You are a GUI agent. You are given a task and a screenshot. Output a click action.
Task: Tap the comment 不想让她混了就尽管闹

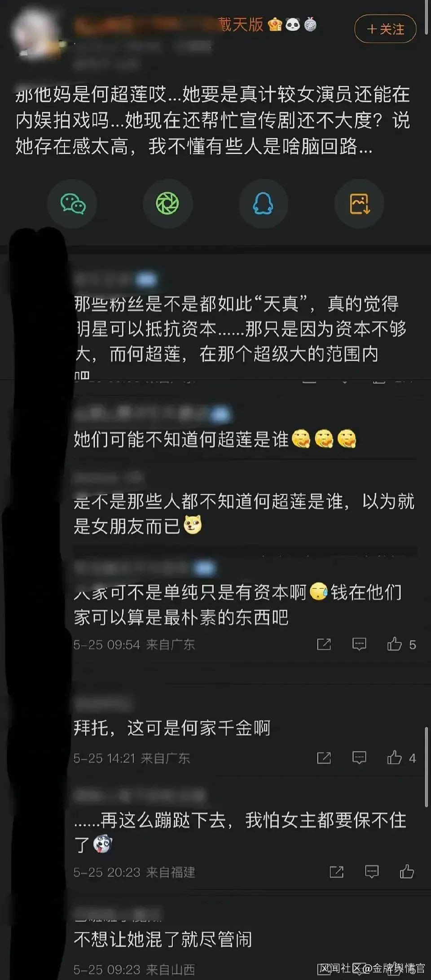tap(163, 939)
